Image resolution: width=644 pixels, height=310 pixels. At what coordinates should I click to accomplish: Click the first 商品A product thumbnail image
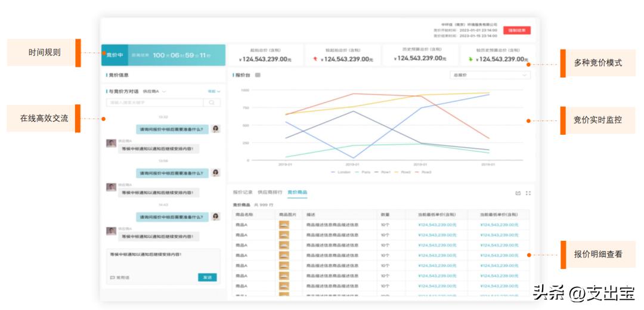tap(284, 225)
